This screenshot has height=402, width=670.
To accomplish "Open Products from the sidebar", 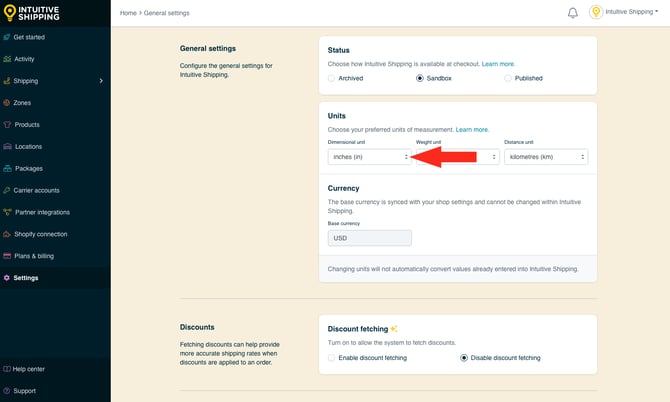I will click(x=27, y=124).
